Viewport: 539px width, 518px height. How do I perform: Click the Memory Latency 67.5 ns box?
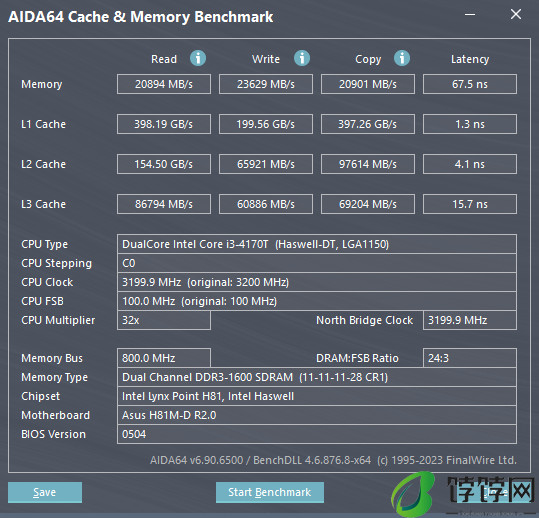(x=470, y=84)
